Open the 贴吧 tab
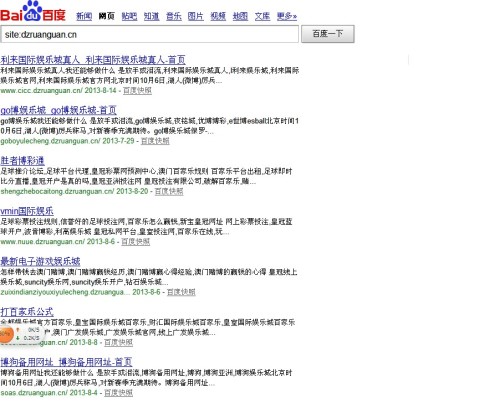This screenshot has width=500, height=403. [x=129, y=16]
